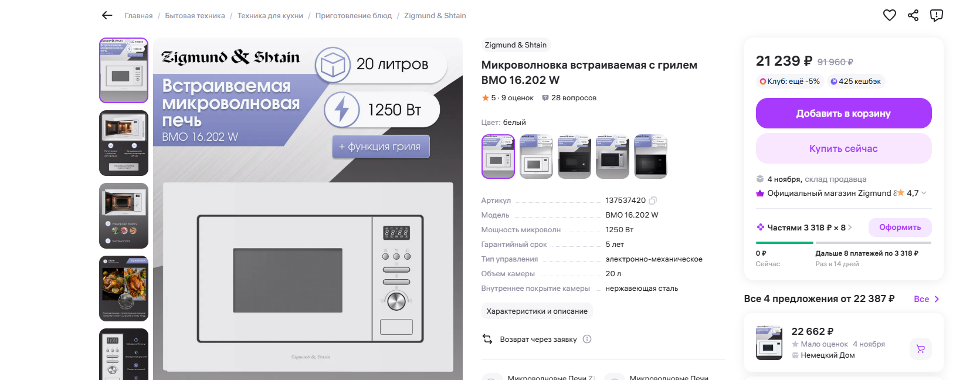Open Характеристики и описание
The width and height of the screenshot is (980, 380).
(537, 311)
